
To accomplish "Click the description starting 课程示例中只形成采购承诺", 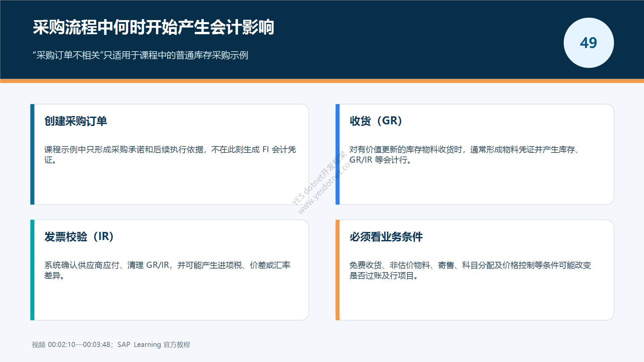I will coord(170,155).
